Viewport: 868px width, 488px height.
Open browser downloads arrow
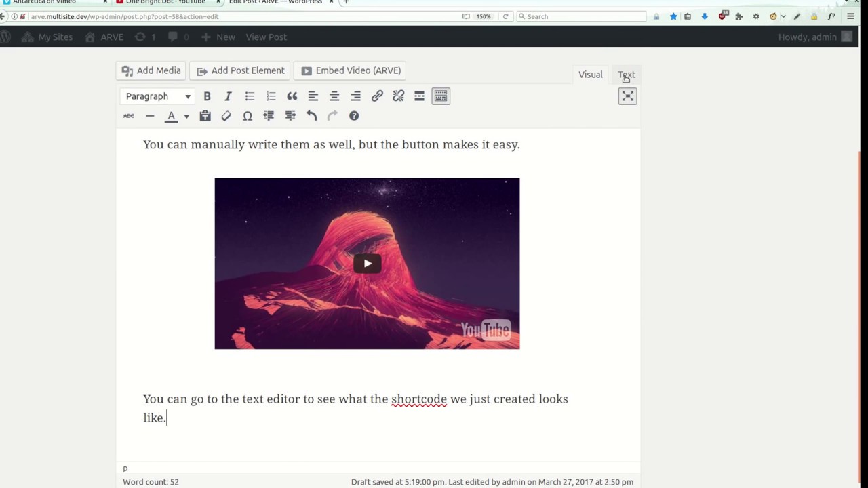[705, 16]
